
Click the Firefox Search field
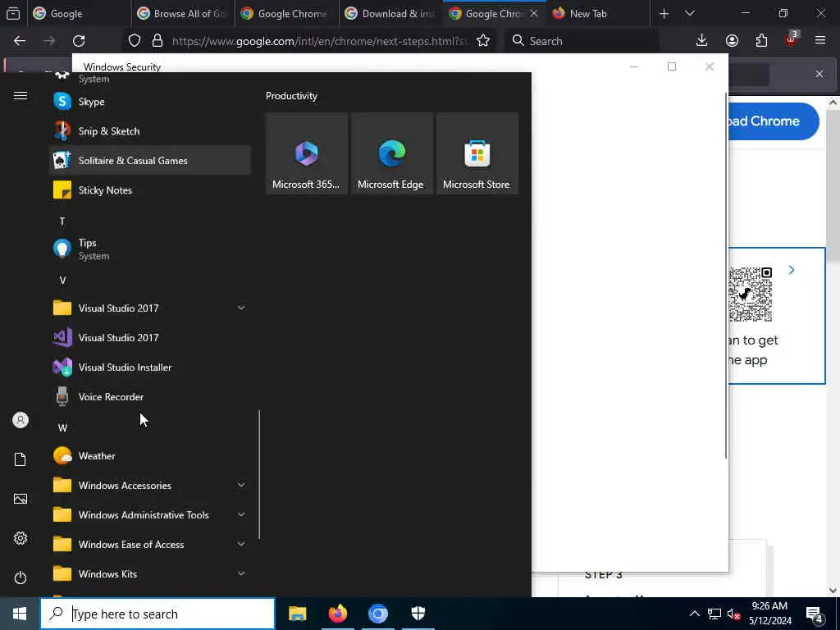coord(582,41)
